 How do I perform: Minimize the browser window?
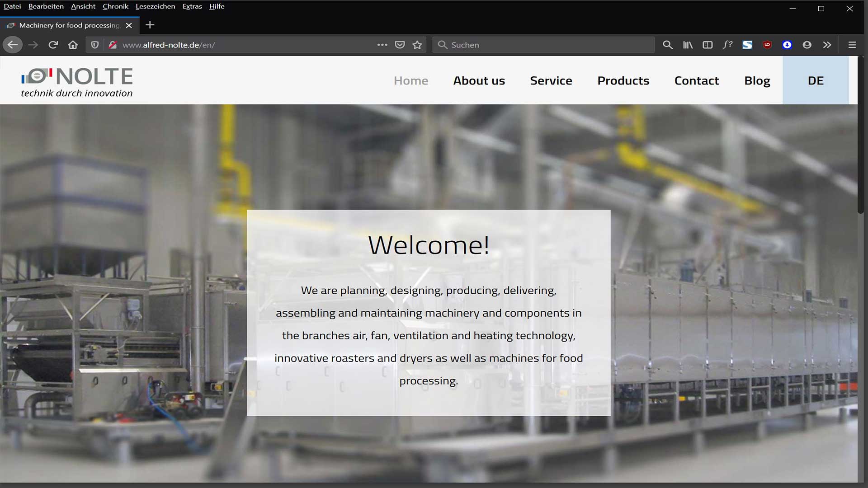click(x=793, y=9)
